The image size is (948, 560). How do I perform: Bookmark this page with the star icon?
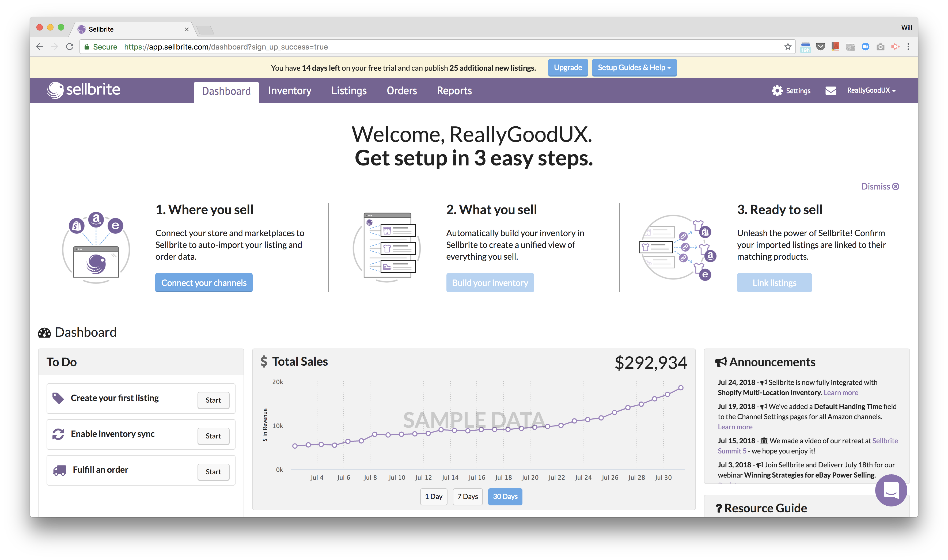787,47
